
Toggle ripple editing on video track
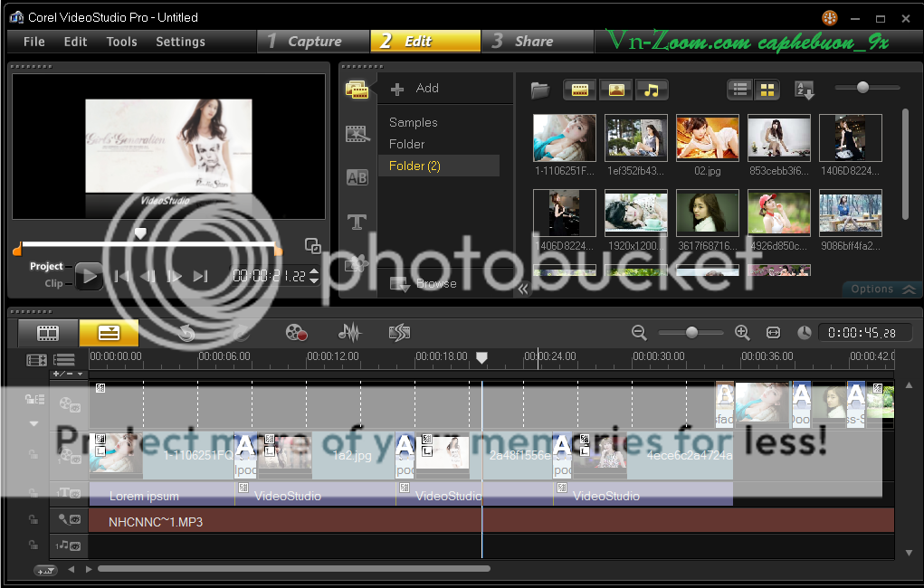pyautogui.click(x=34, y=400)
